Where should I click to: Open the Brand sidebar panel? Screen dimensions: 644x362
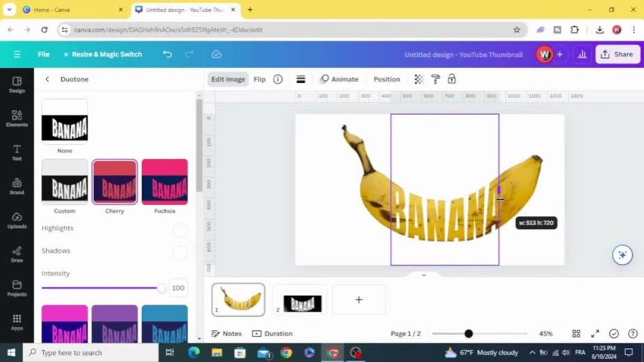[x=17, y=186]
